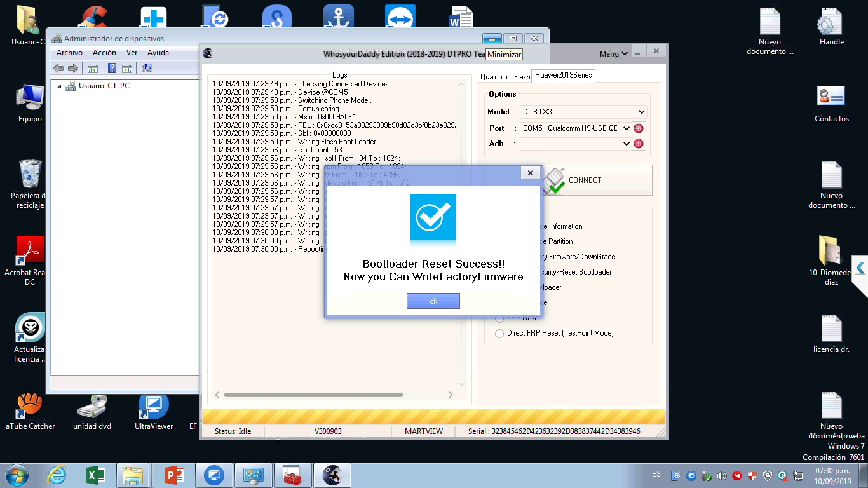The height and width of the screenshot is (488, 868).
Task: Open the Contactos desktop icon
Action: coord(831,104)
